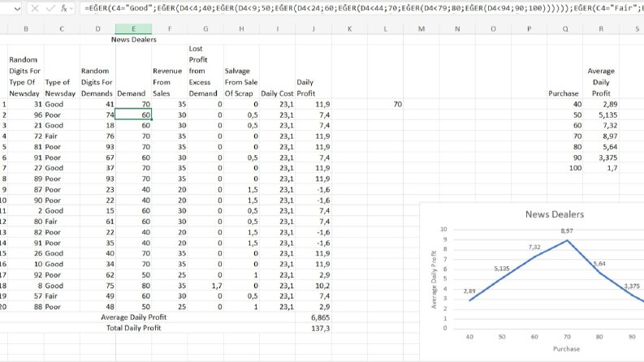Click Purchase value 100 in column Q
The image size is (644, 362).
[565, 168]
